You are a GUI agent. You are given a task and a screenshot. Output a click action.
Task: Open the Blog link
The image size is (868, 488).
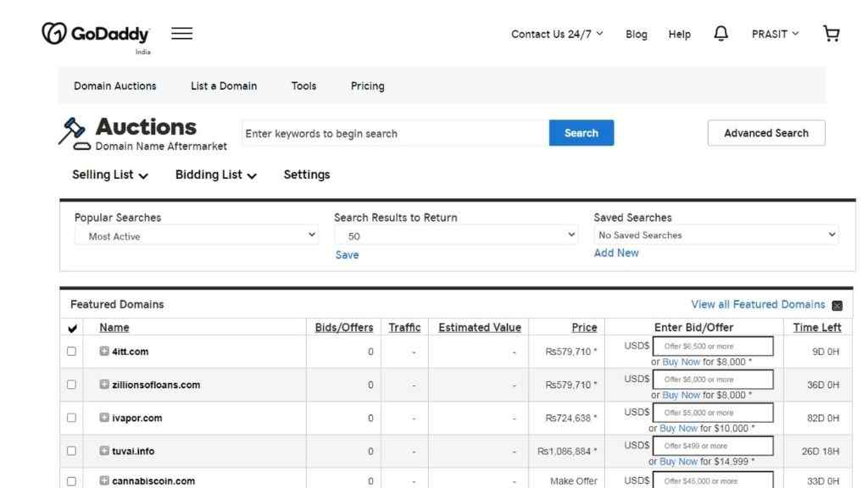coord(636,34)
